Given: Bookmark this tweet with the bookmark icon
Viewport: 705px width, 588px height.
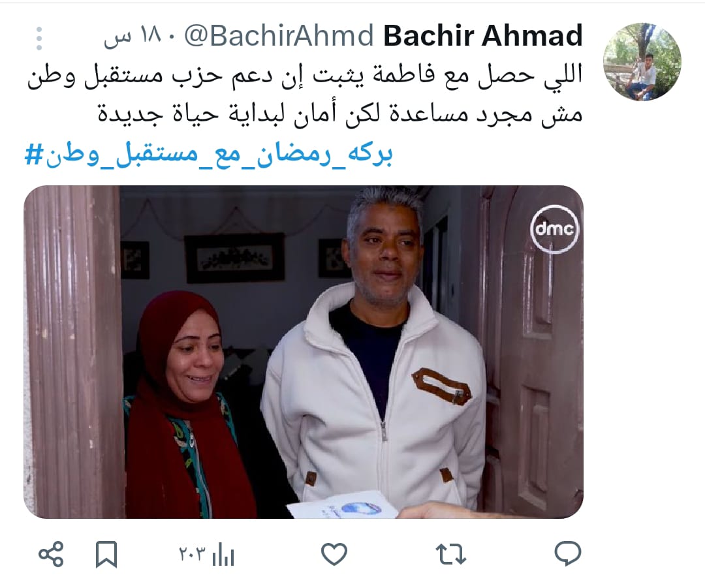Looking at the screenshot, I should (106, 554).
